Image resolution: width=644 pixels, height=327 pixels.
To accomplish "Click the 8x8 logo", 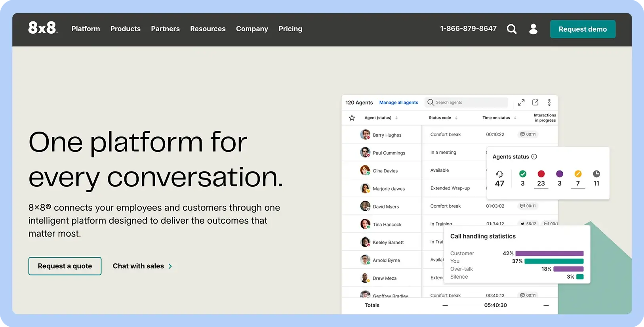I will click(x=43, y=28).
